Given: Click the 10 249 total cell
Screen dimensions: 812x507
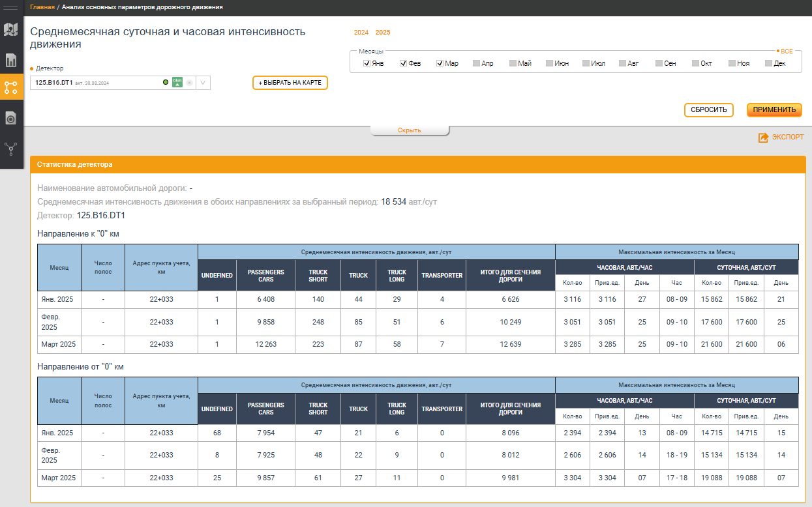Looking at the screenshot, I should coord(510,322).
